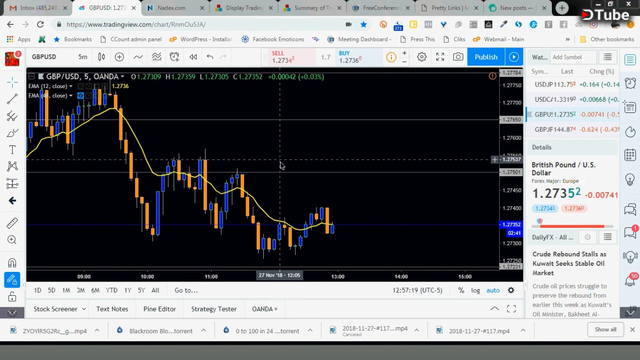Open the candlestick chart style selector
This screenshot has width=640, height=360.
pyautogui.click(x=101, y=57)
